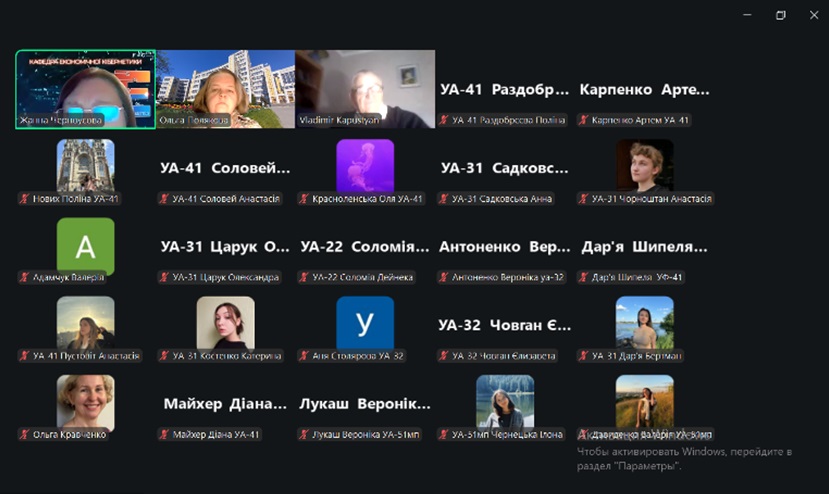The height and width of the screenshot is (494, 829).
Task: Click the 'Лукаш Веронік…' participant name tile
Action: coord(365,404)
